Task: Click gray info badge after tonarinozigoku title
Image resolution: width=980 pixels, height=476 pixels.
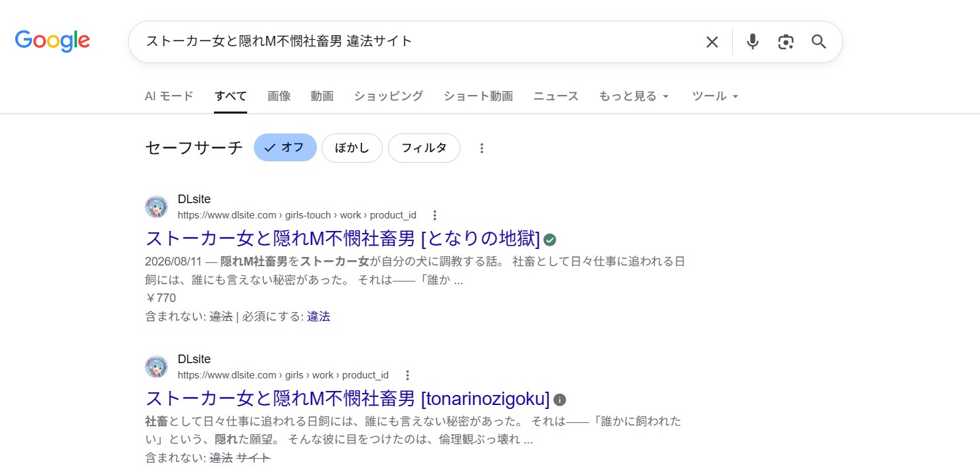Action: click(x=560, y=400)
